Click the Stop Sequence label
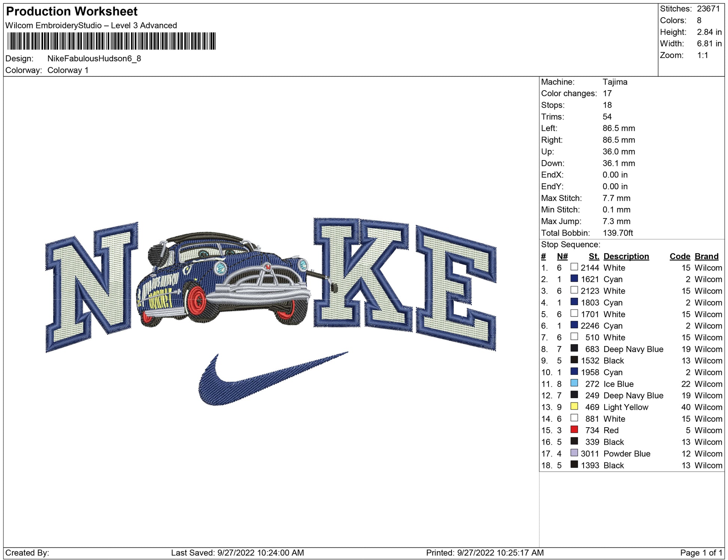This screenshot has width=728, height=560. click(x=570, y=244)
